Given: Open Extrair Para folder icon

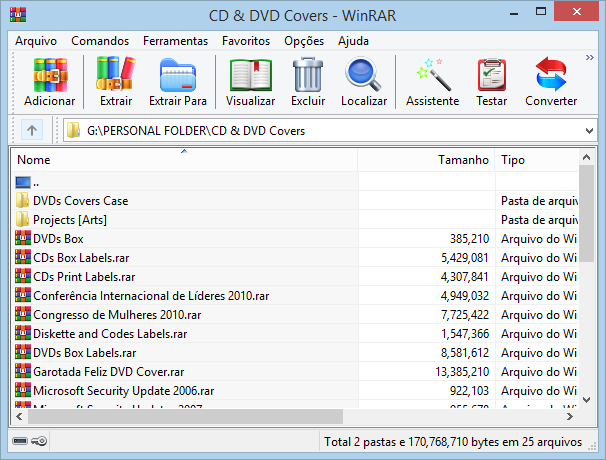Looking at the screenshot, I should pos(178,75).
